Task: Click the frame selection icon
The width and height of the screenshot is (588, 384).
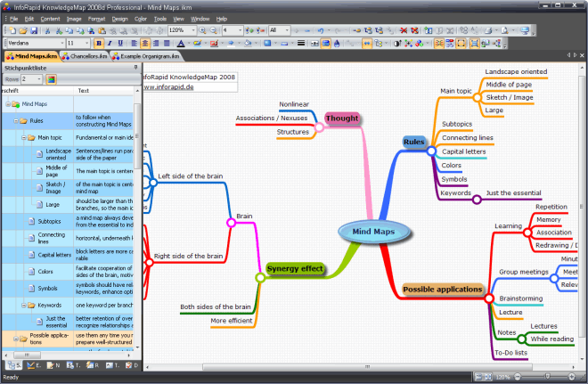Action: coord(461,44)
